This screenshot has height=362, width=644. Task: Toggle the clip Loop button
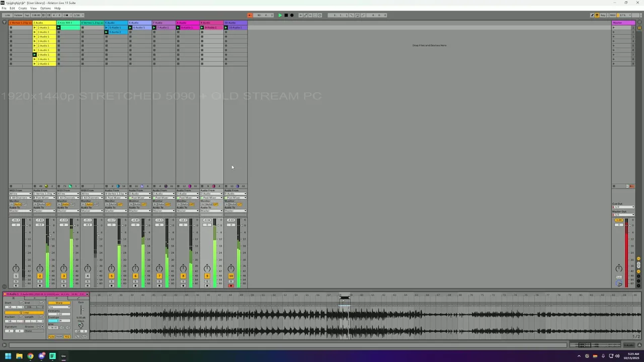(x=24, y=313)
